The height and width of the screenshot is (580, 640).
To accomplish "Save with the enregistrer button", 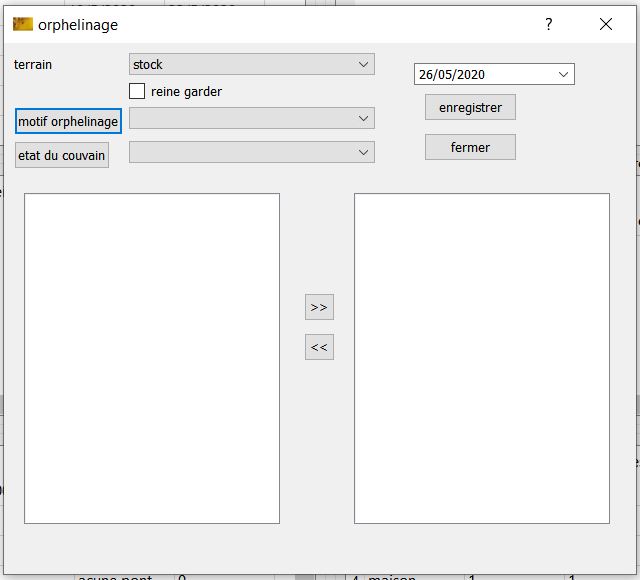I will point(470,107).
